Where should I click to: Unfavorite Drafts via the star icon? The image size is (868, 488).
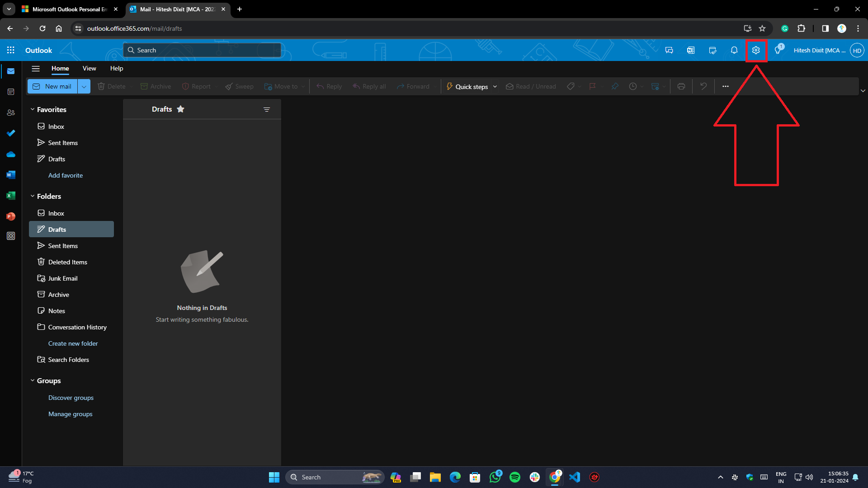[180, 109]
